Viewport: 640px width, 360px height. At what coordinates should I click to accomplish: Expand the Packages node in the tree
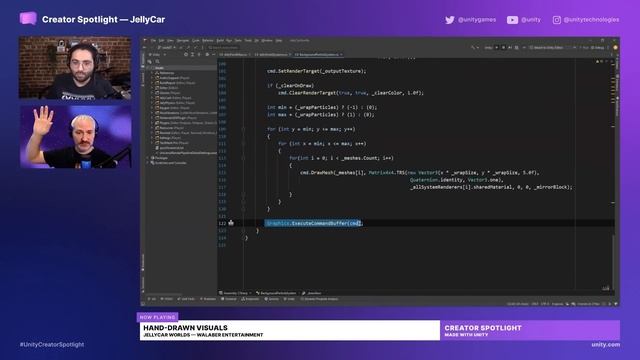pos(148,158)
